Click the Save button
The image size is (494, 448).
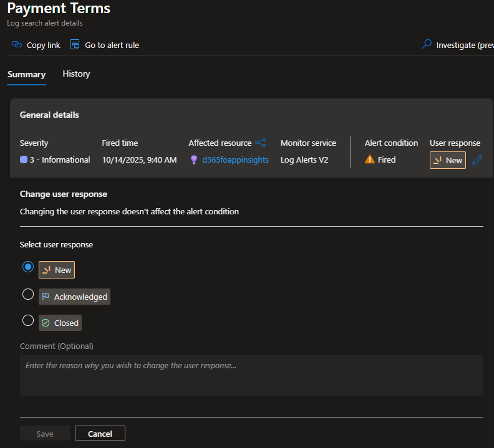click(45, 434)
